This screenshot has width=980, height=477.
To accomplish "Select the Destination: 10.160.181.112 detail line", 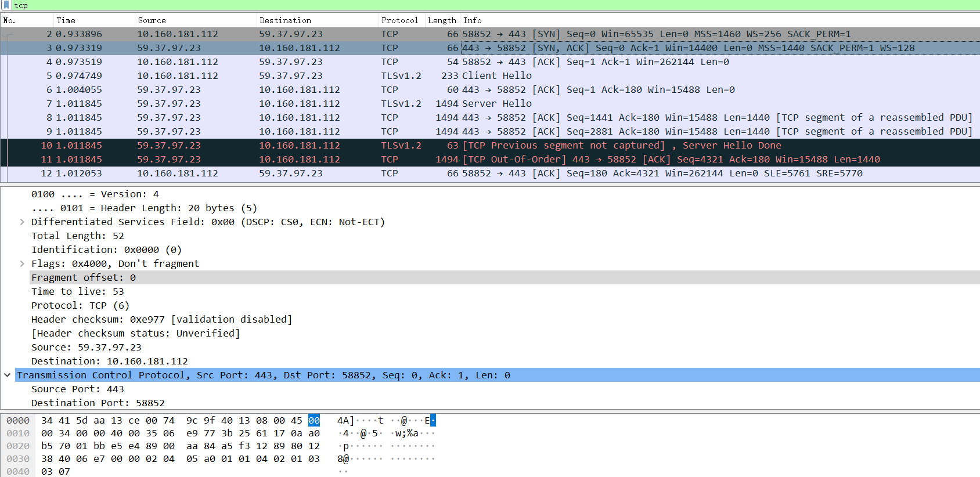I will tap(110, 362).
